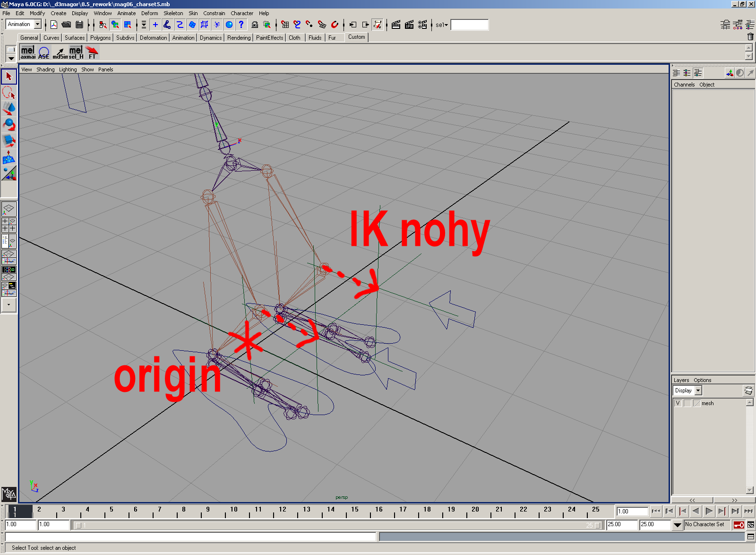Switch to four view layout
Viewport: 756px width, 555px height.
point(9,225)
